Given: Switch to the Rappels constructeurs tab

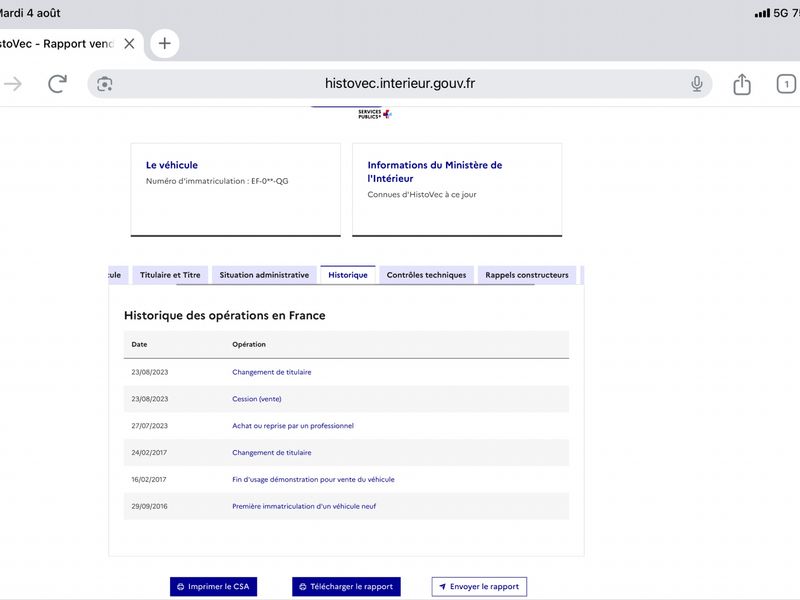Looking at the screenshot, I should [527, 275].
